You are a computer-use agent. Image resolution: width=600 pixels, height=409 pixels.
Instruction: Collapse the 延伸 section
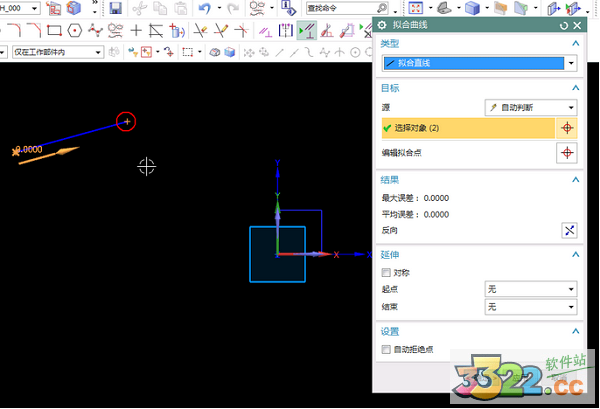click(574, 254)
